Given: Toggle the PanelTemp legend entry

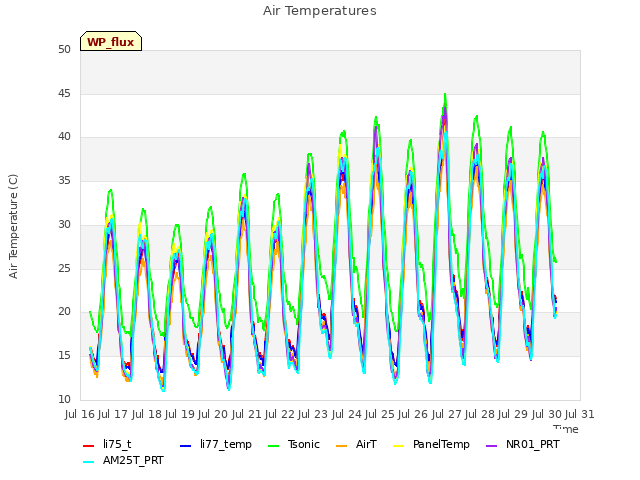Looking at the screenshot, I should click(x=431, y=444).
